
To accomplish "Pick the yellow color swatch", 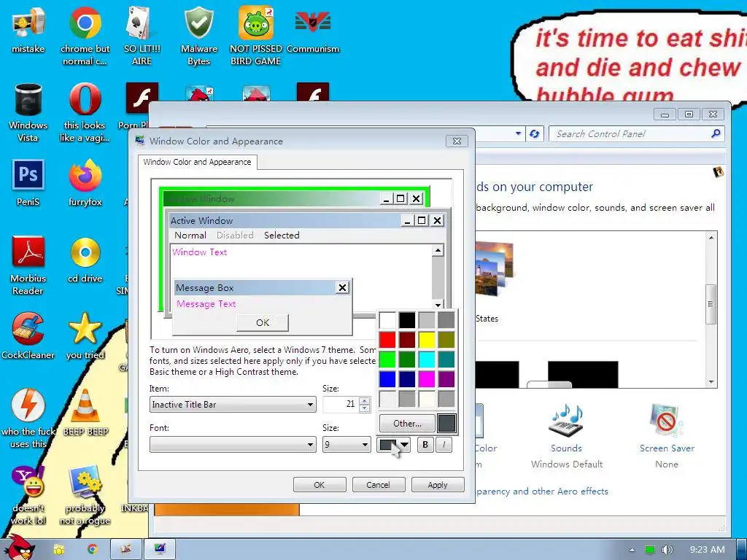I will coord(426,340).
